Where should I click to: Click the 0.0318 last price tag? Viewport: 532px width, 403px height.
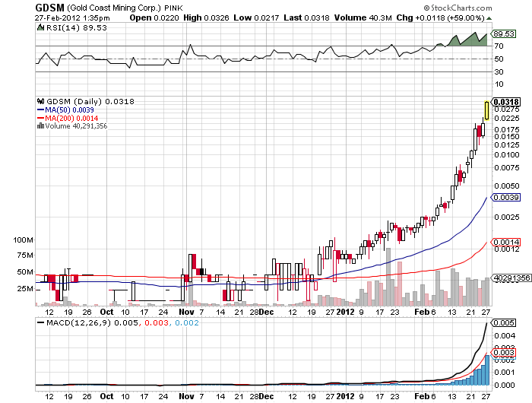click(506, 102)
